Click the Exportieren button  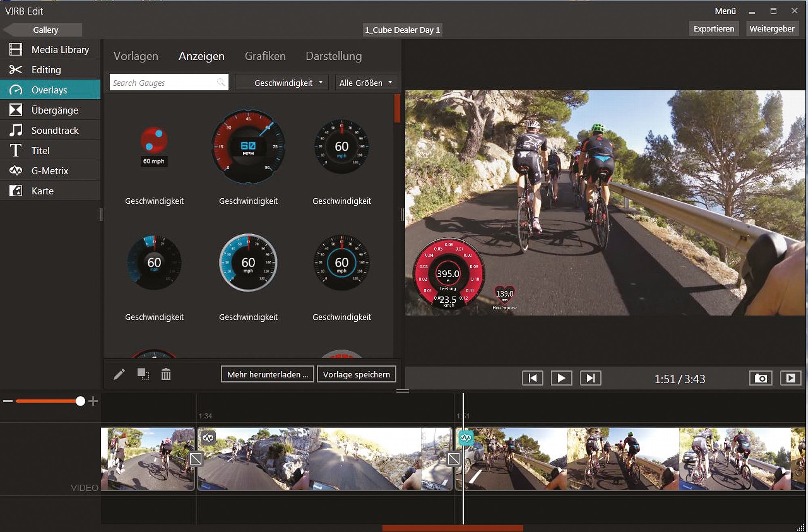point(713,29)
